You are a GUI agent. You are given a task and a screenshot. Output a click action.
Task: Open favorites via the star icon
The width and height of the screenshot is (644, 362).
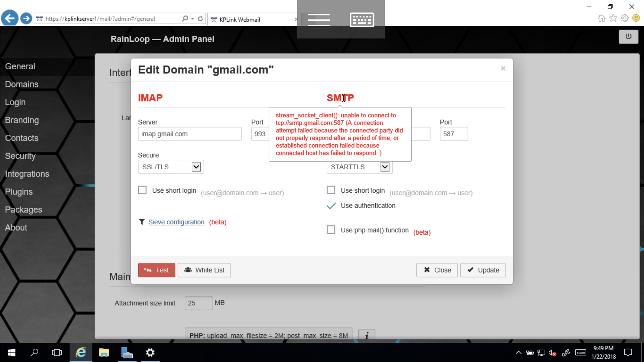click(x=613, y=18)
